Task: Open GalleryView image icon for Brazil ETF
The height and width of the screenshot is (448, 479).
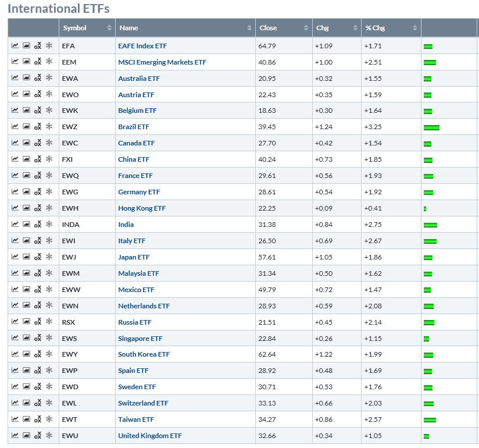Action: tap(26, 127)
